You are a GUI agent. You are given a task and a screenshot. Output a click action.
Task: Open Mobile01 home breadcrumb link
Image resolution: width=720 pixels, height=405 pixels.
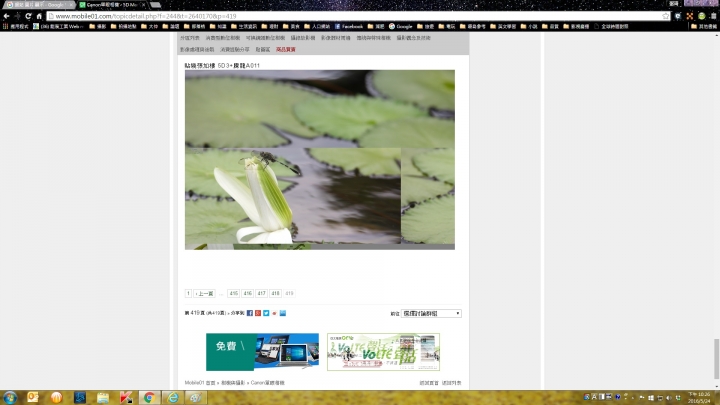click(200, 382)
